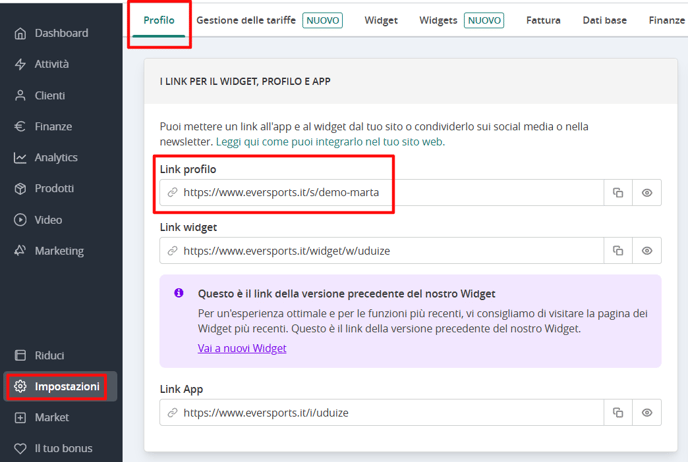Click the Prodotti box icon
Viewport: 688px width, 462px height.
point(20,189)
